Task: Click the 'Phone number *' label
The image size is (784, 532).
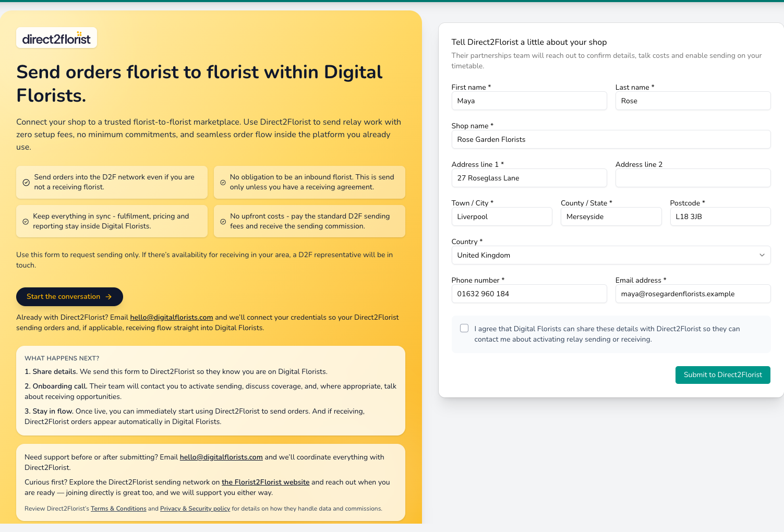Action: click(x=478, y=280)
